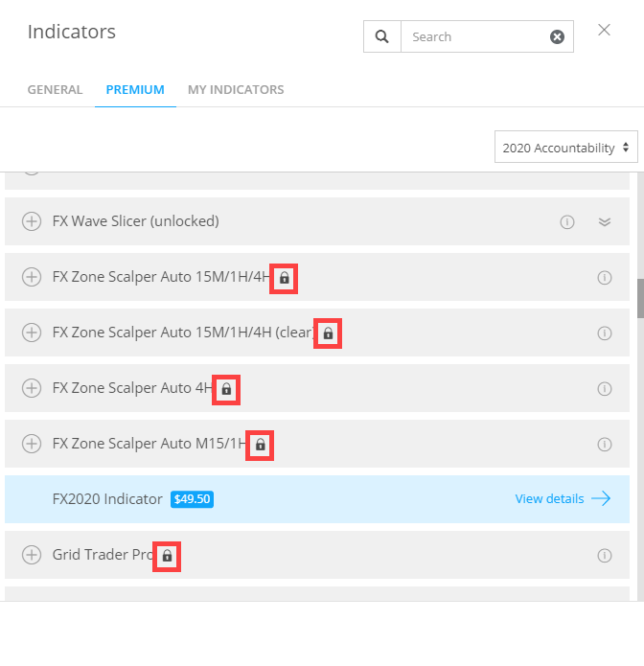This screenshot has height=666, width=644.
Task: Click the indicator list scrollbar thumb
Action: coord(640,298)
